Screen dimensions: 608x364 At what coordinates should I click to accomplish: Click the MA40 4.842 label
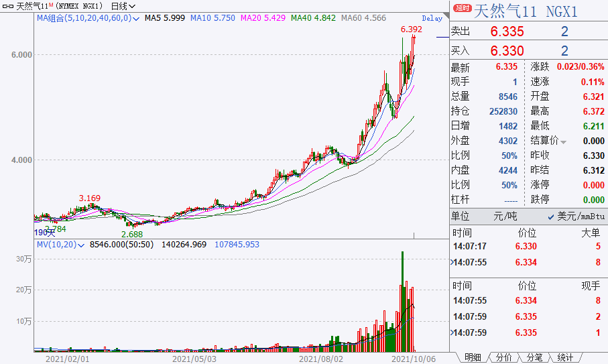pos(313,18)
